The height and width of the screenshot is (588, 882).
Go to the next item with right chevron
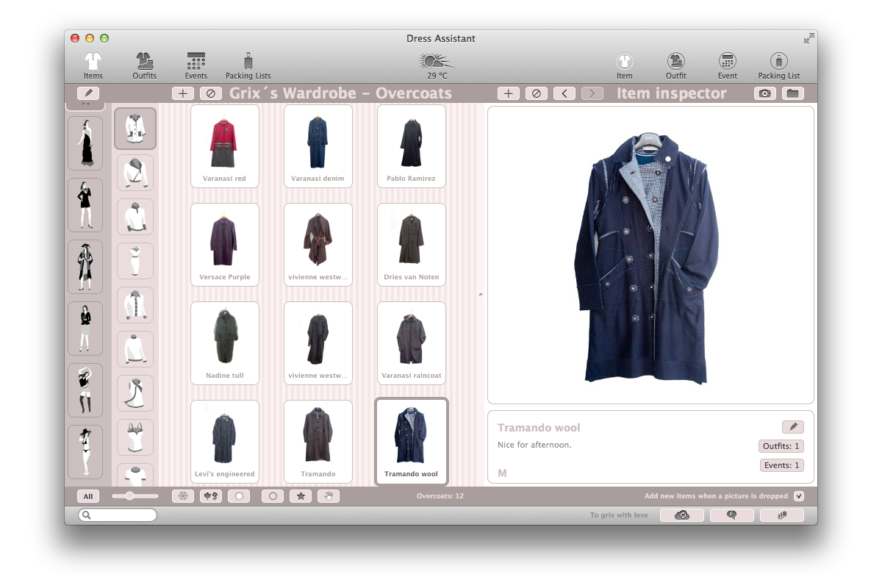[592, 93]
